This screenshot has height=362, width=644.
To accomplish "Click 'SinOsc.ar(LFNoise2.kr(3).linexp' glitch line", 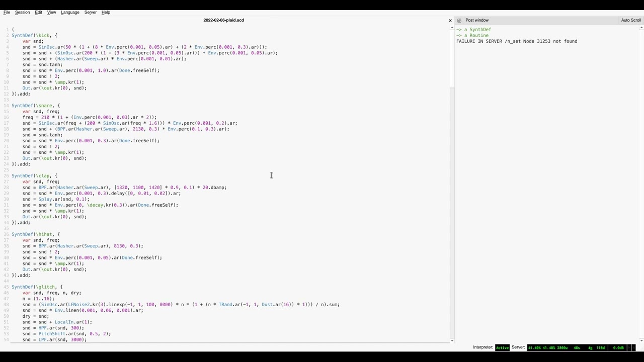I will 181,304.
